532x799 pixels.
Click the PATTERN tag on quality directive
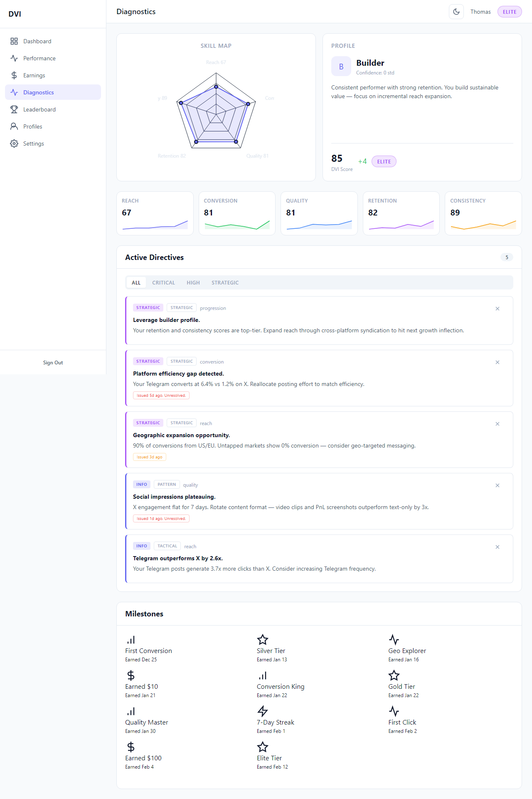tap(167, 485)
